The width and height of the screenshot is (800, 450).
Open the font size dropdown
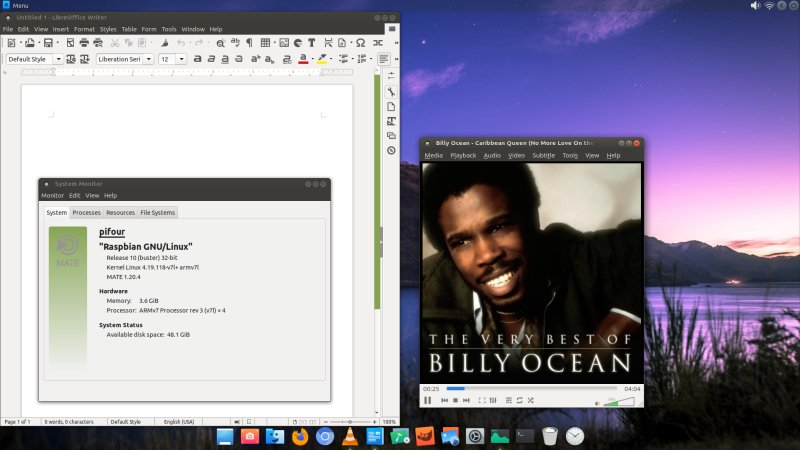point(181,59)
